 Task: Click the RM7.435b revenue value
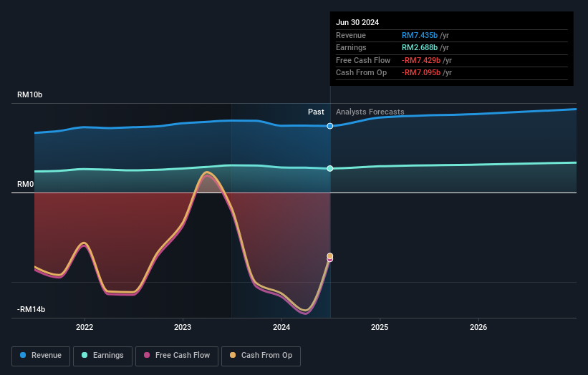click(x=420, y=35)
